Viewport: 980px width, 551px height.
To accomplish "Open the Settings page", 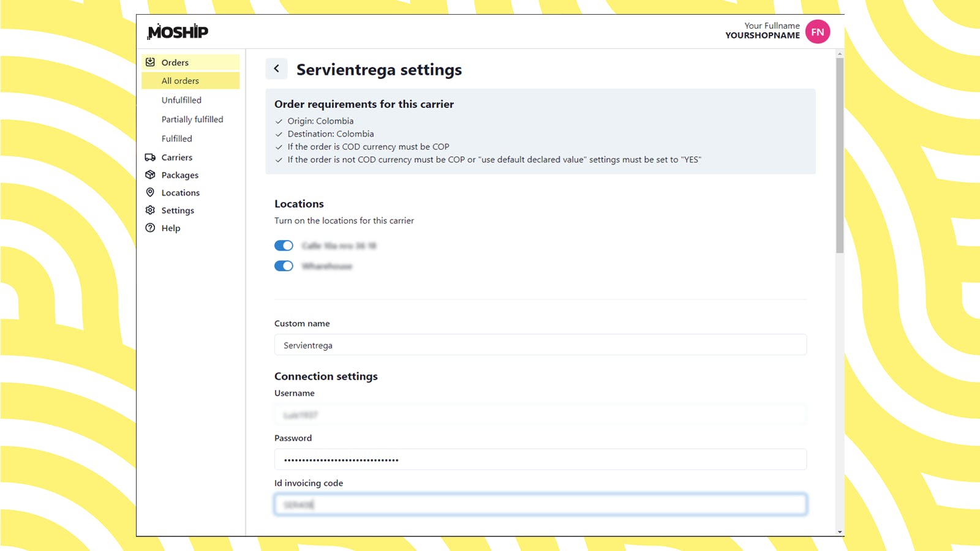I will click(x=178, y=210).
